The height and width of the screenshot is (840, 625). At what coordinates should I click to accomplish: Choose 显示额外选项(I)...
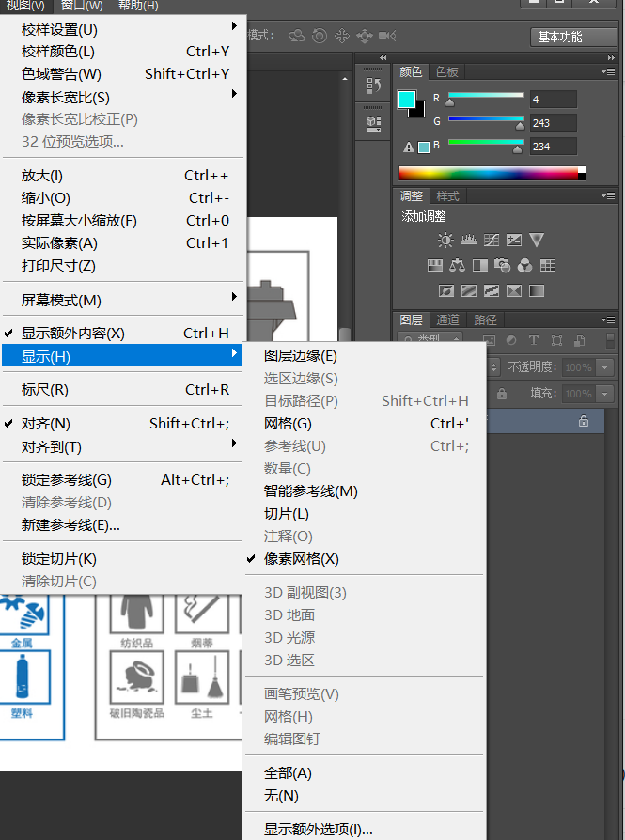tap(365, 830)
